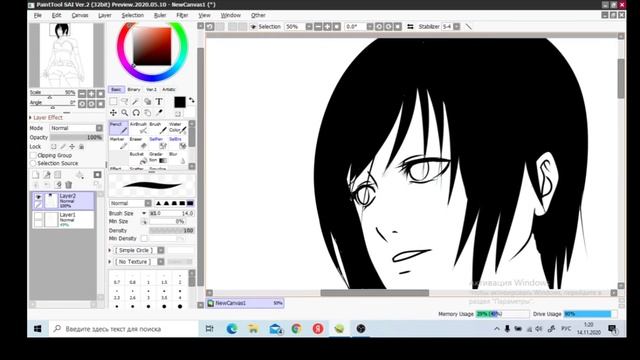This screenshot has width=640, height=360.
Task: Open the No Texture dropdown
Action: [x=161, y=262]
